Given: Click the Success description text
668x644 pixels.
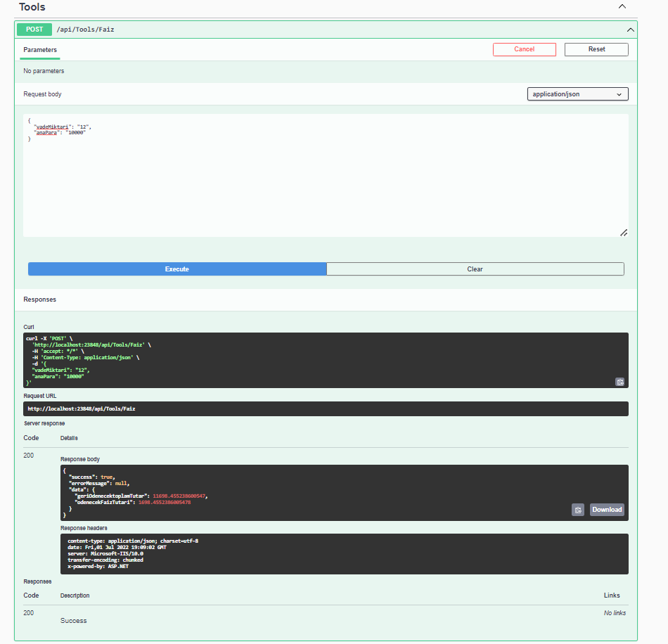Looking at the screenshot, I should click(x=73, y=621).
